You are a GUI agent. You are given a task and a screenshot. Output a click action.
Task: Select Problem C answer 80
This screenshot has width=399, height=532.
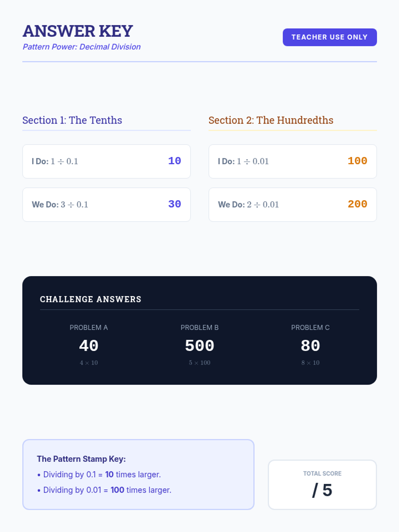coord(310,346)
